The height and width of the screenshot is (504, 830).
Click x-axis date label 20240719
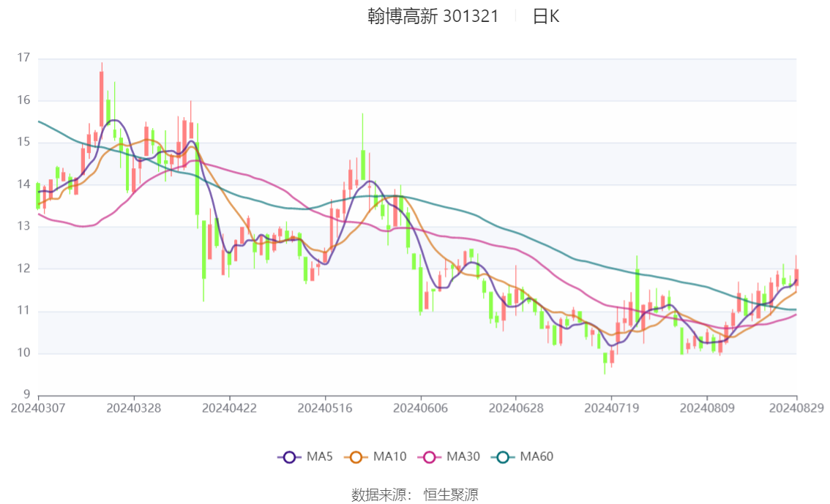click(x=611, y=408)
